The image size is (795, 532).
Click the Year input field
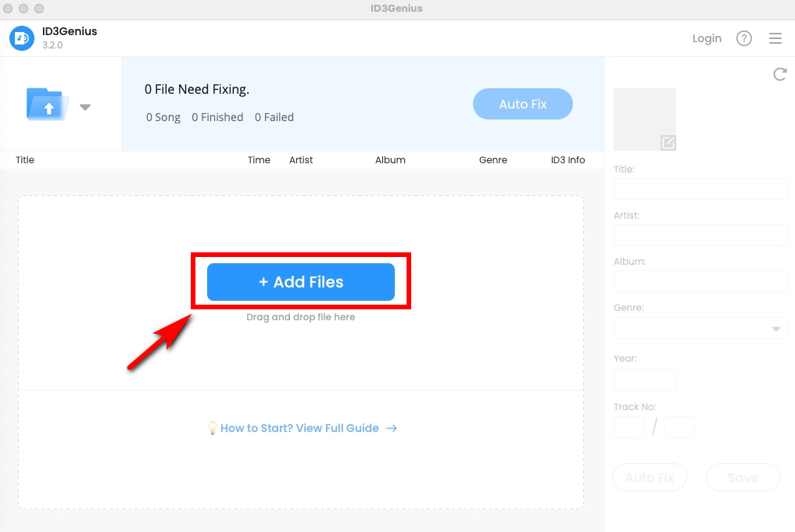tap(644, 380)
